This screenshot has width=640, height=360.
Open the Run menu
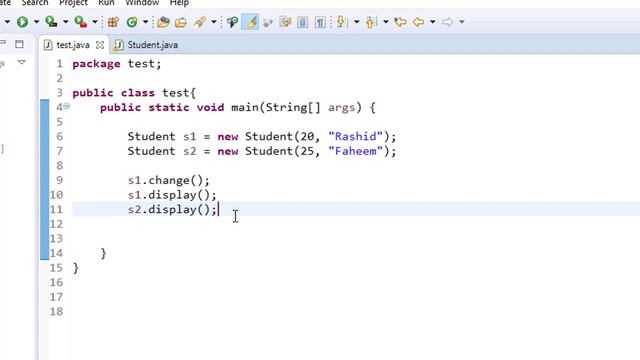coord(106,3)
